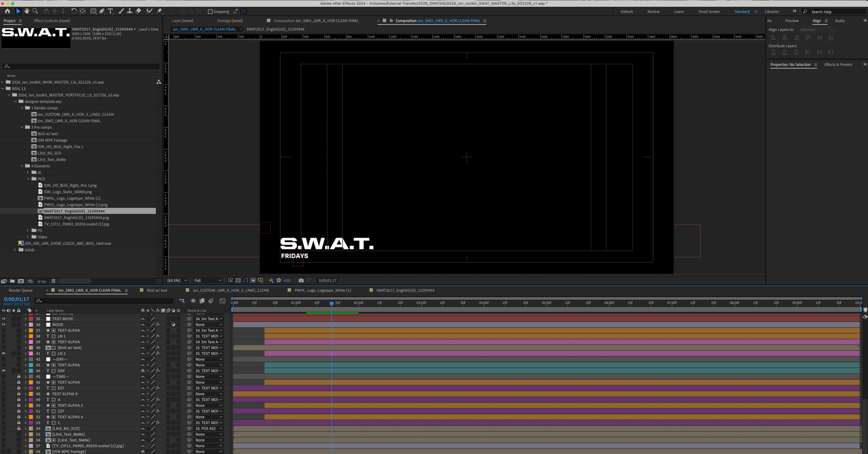Expand the Solids folder
Image resolution: width=868 pixels, height=454 pixels.
click(x=15, y=250)
